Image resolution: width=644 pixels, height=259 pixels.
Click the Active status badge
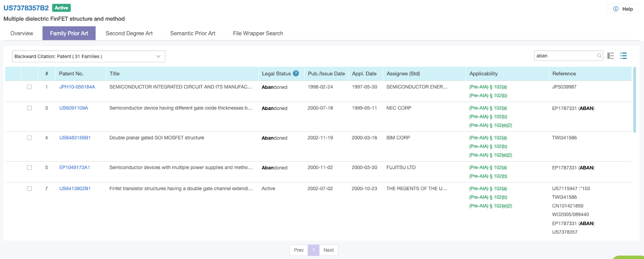tap(62, 8)
